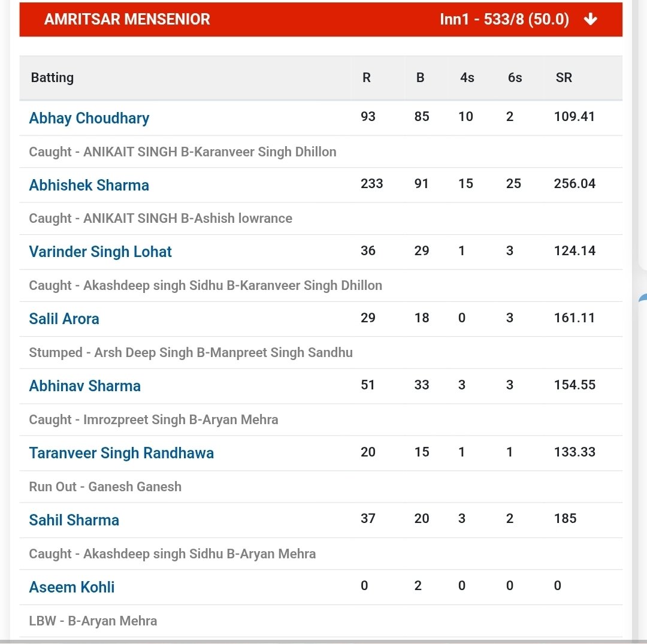The height and width of the screenshot is (644, 647).
Task: Open Salil Arora player profile
Action: pyautogui.click(x=64, y=319)
